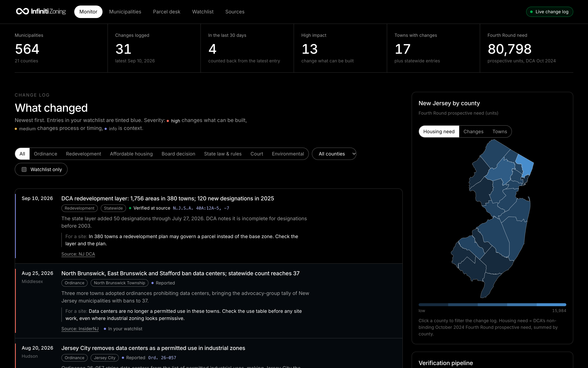Click the N.J.S.A. 40A:12A-5, -7 citation

pyautogui.click(x=201, y=208)
